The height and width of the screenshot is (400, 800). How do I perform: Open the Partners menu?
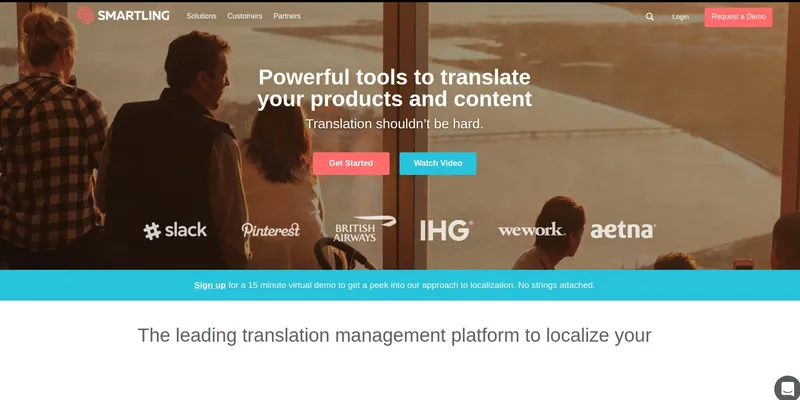pos(287,16)
